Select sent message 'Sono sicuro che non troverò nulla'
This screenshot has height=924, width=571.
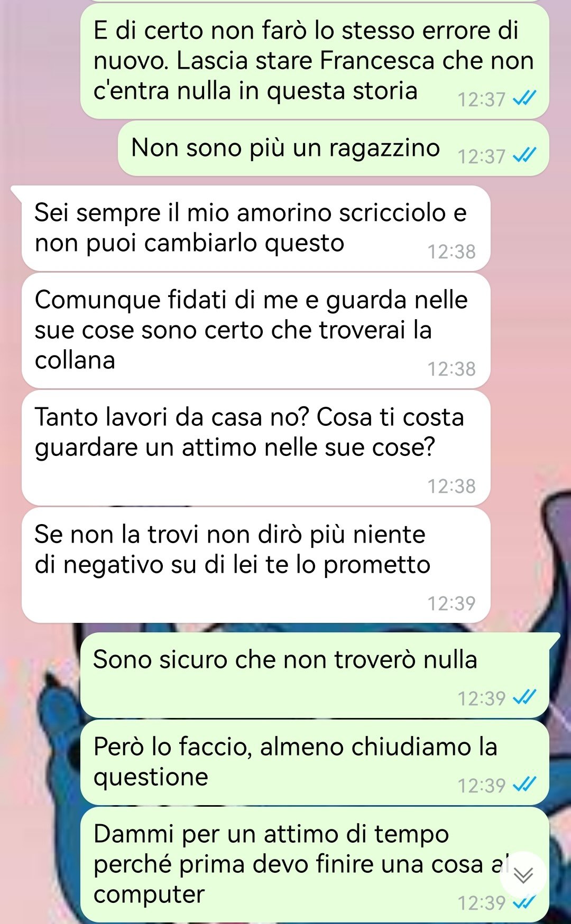[315, 675]
